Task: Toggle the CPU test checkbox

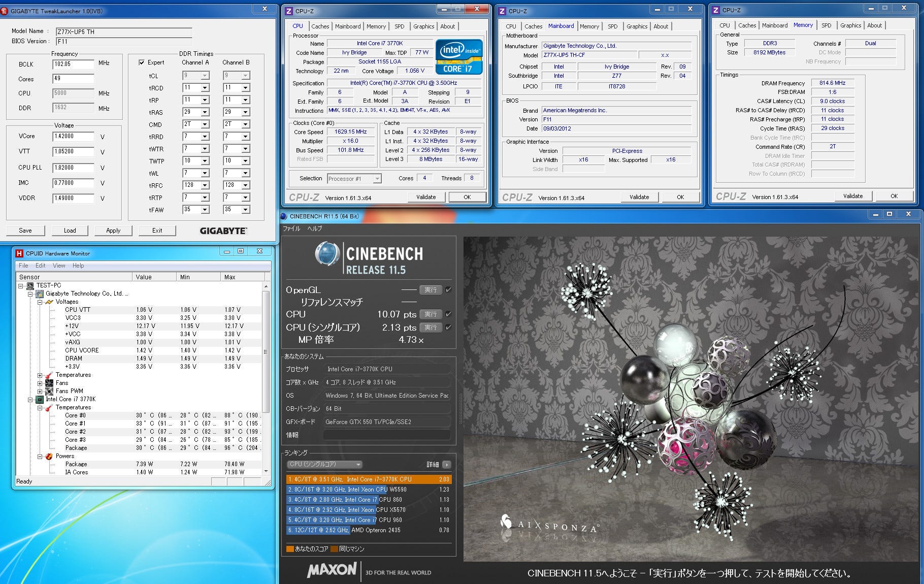Action: click(x=448, y=314)
